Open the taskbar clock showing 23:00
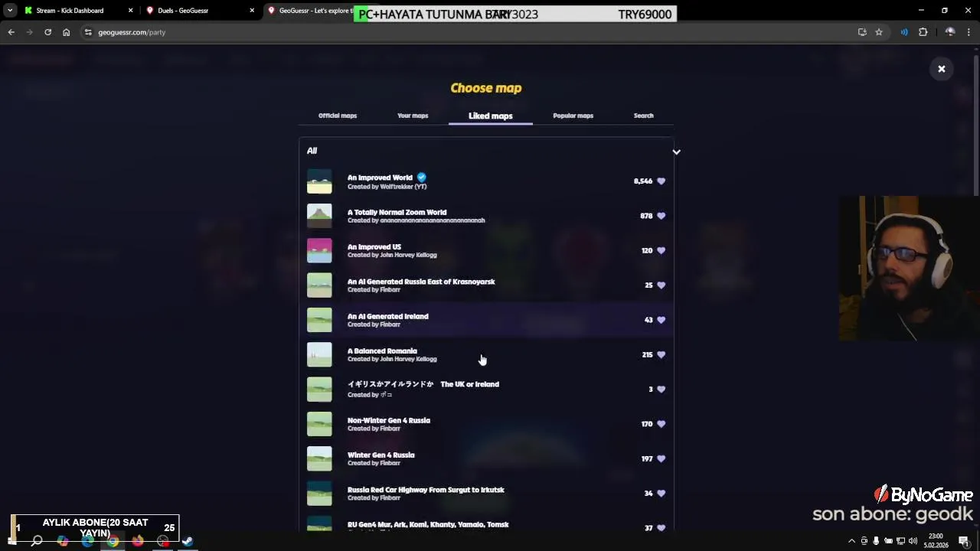 tap(936, 541)
